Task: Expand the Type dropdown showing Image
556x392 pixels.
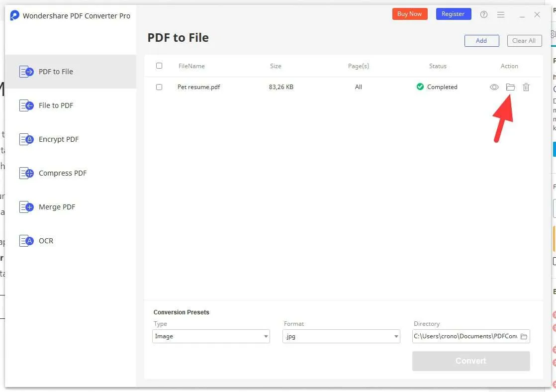Action: 211,336
